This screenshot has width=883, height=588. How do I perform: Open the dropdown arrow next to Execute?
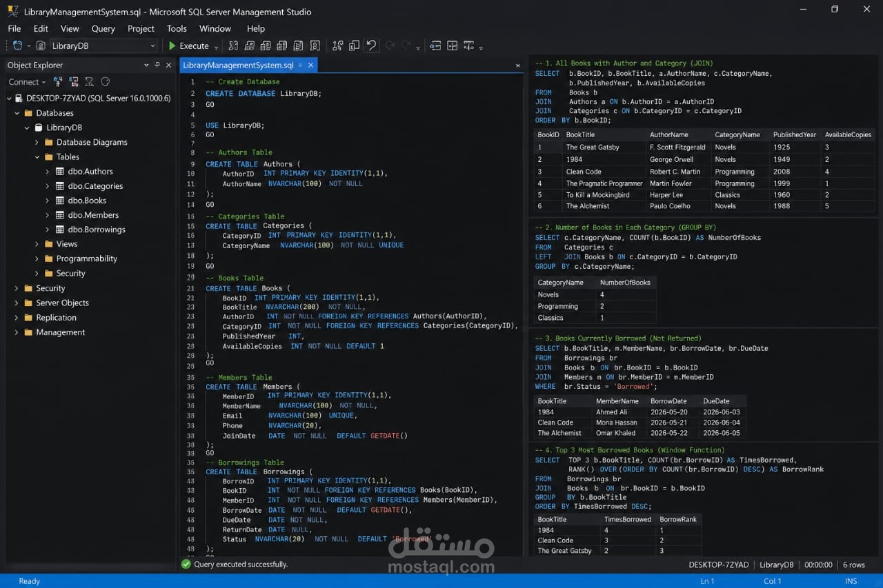tap(216, 48)
